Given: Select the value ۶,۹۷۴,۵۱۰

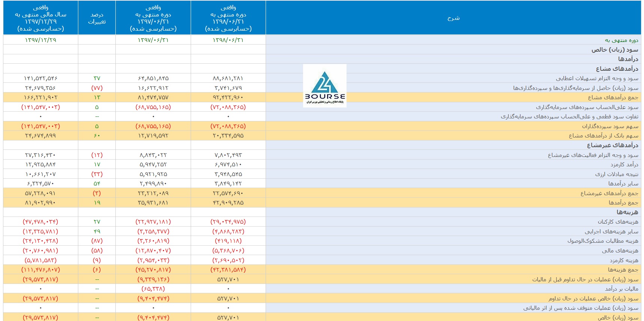Looking at the screenshot, I should [x=228, y=164].
